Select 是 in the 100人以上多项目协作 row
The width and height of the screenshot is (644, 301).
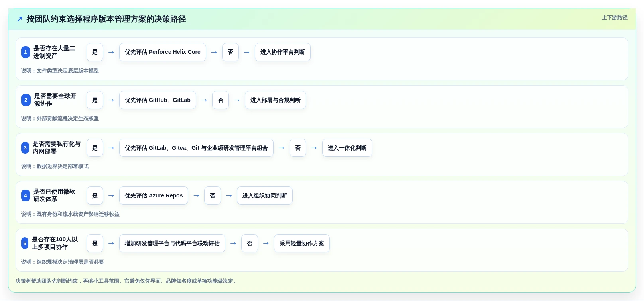click(95, 243)
